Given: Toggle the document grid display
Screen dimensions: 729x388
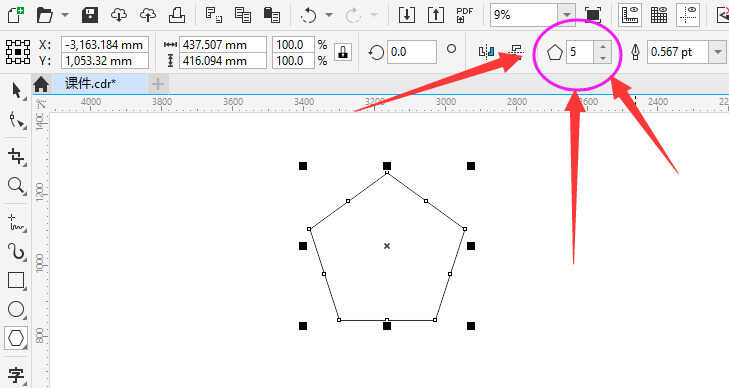Looking at the screenshot, I should pos(659,15).
